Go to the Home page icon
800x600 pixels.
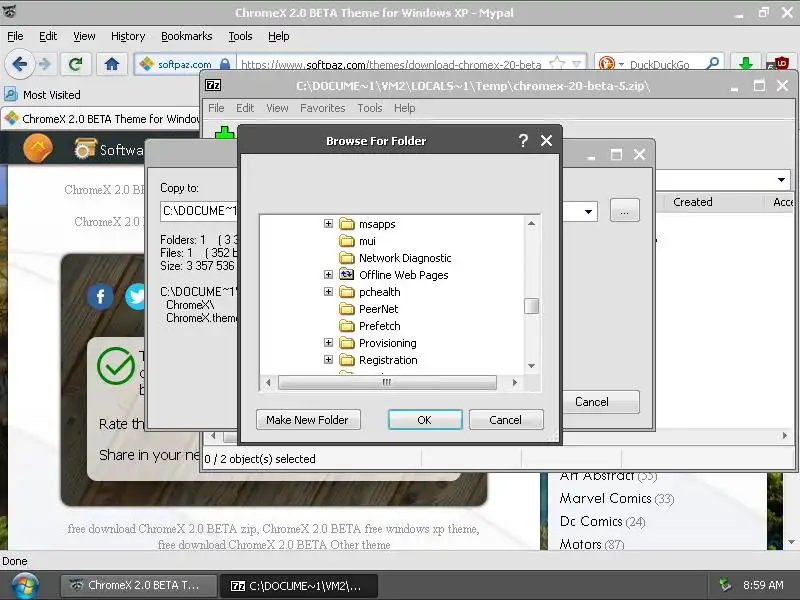[112, 64]
